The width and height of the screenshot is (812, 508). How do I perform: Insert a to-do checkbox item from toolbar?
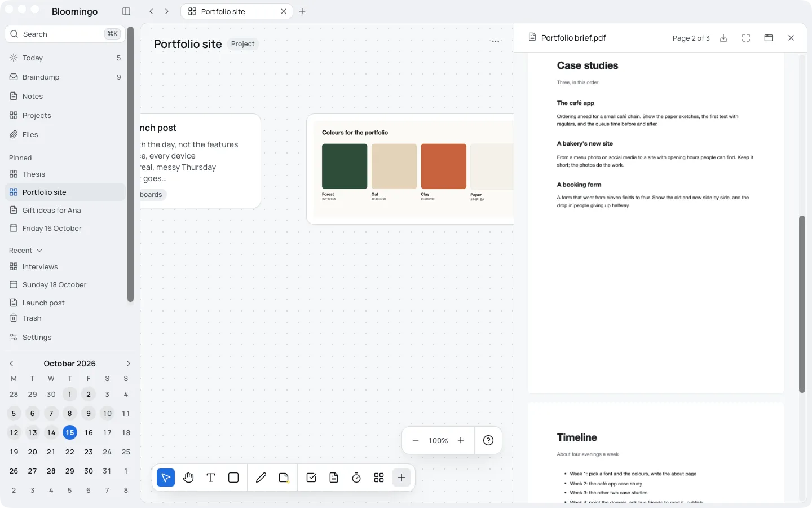[311, 478]
